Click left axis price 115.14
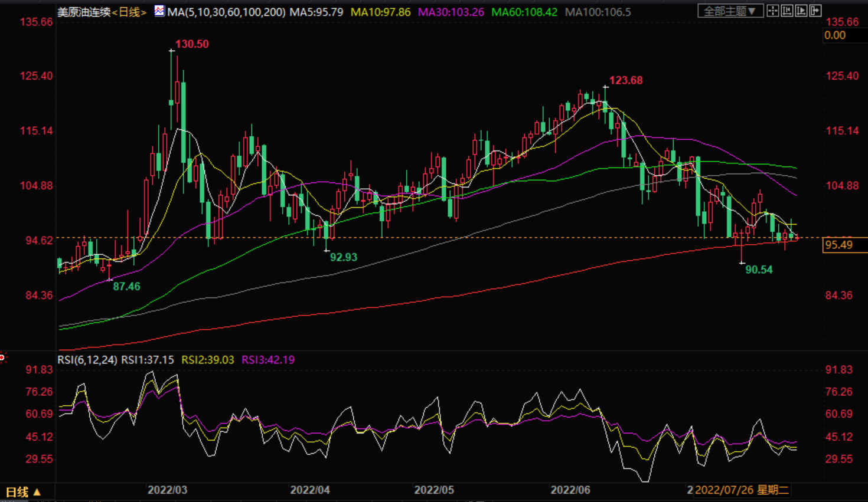The width and height of the screenshot is (868, 502). (x=37, y=131)
